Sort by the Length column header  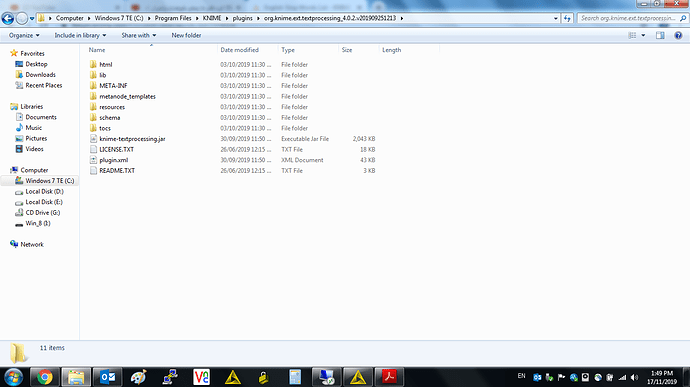coord(391,50)
